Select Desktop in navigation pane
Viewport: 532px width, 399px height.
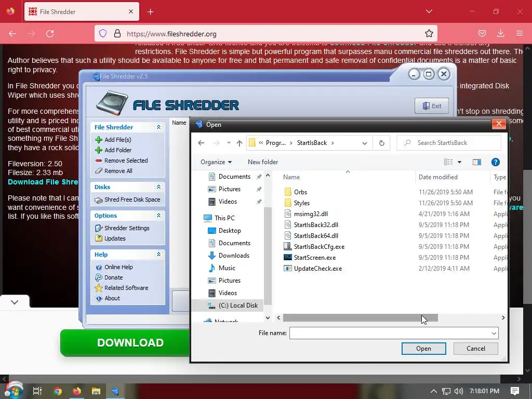224,230
